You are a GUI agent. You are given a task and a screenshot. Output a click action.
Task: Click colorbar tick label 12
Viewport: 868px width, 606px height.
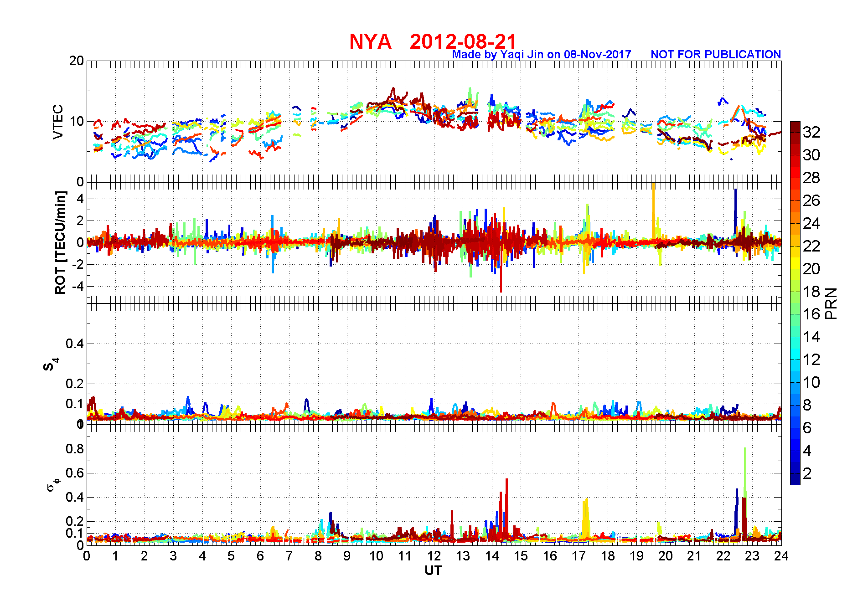coord(811,360)
